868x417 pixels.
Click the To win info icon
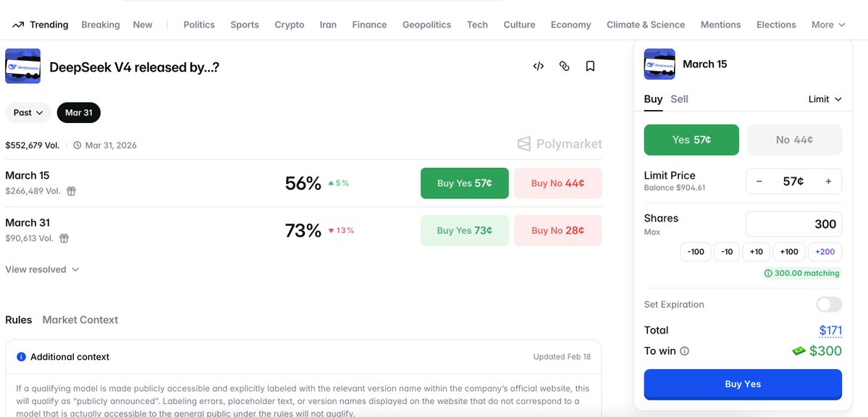pyautogui.click(x=684, y=351)
